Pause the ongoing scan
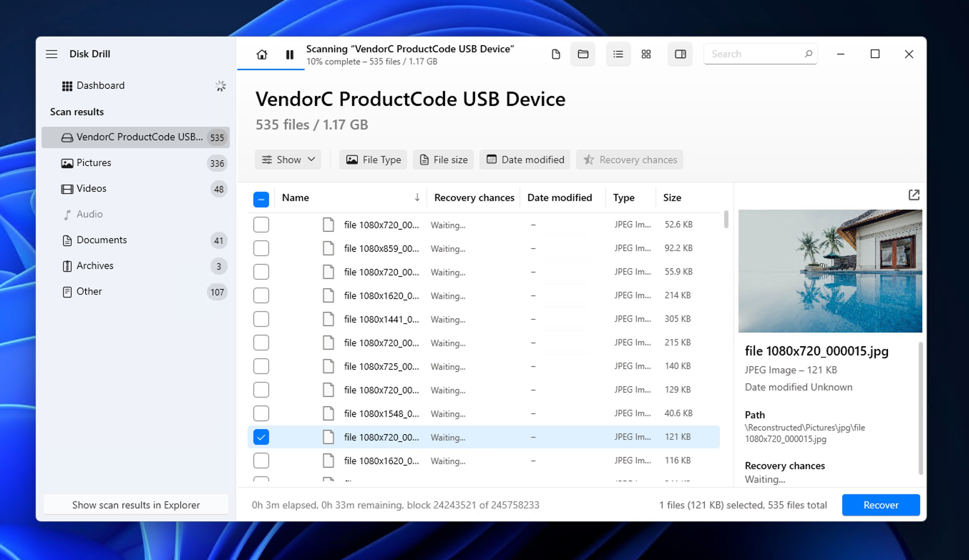Screen dimensions: 969x560 tap(290, 55)
